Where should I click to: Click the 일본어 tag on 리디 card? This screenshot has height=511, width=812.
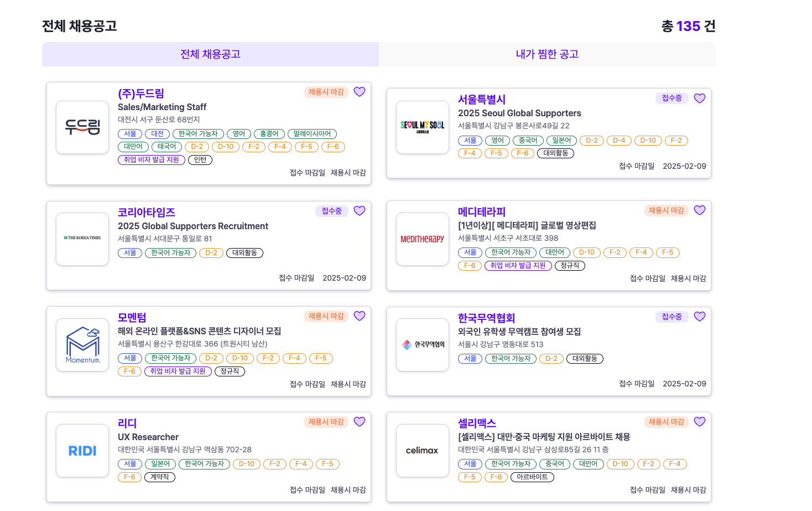[160, 464]
